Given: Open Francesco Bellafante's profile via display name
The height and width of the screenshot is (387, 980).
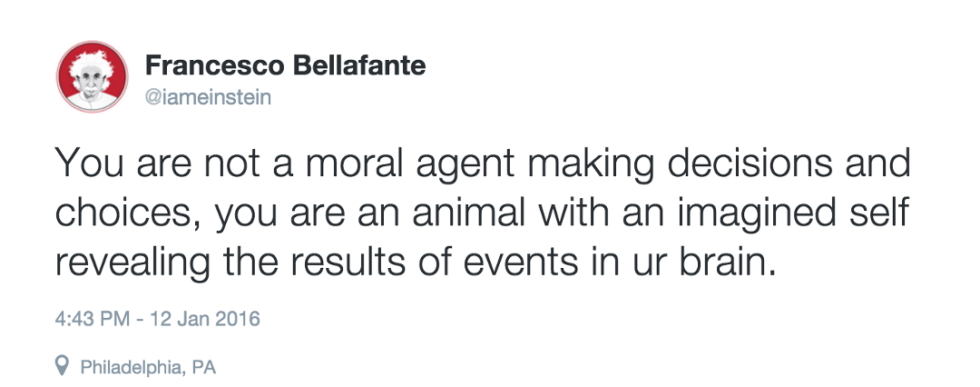Looking at the screenshot, I should pyautogui.click(x=286, y=65).
